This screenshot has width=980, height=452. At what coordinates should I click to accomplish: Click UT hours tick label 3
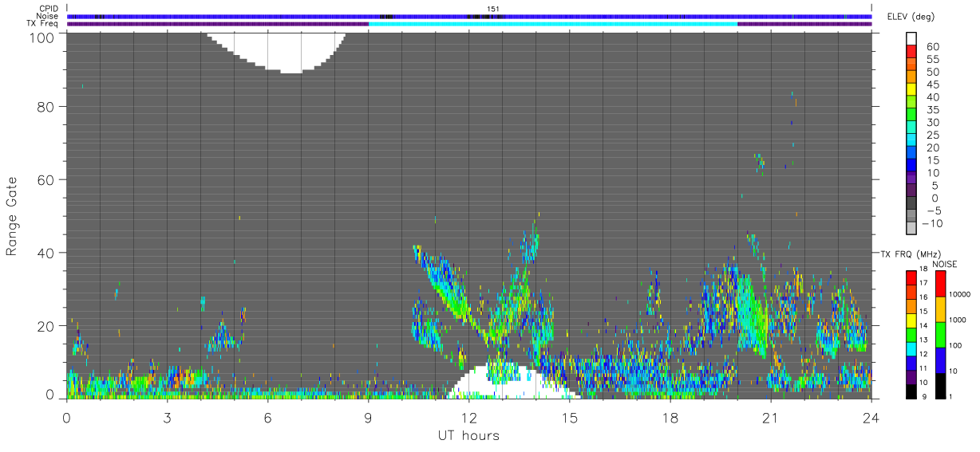tap(167, 418)
